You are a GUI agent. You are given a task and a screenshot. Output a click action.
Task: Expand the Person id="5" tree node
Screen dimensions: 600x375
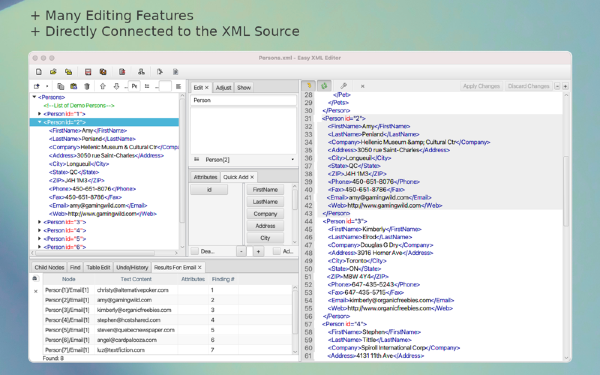(x=39, y=238)
